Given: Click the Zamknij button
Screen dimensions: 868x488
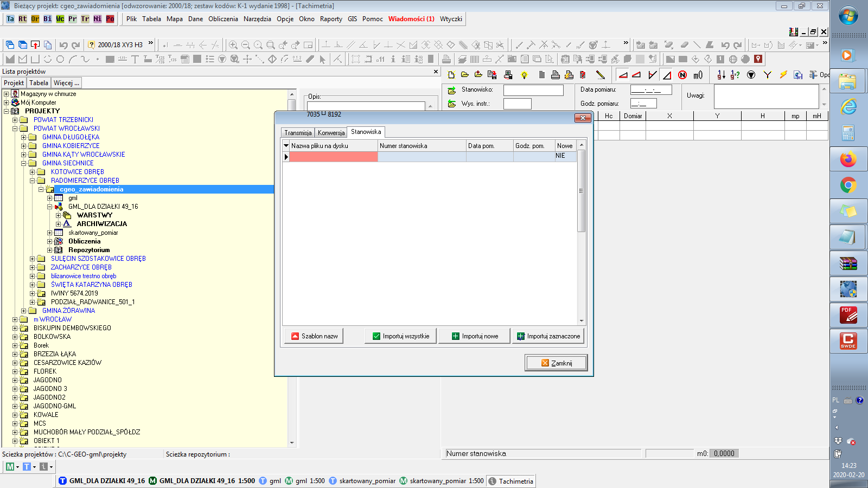Looking at the screenshot, I should click(556, 363).
